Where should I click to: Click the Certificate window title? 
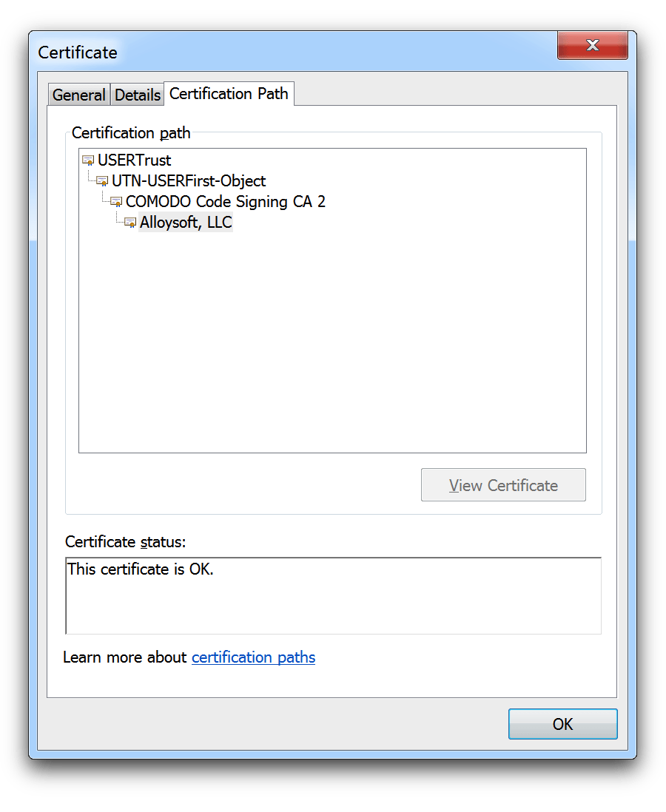(78, 53)
